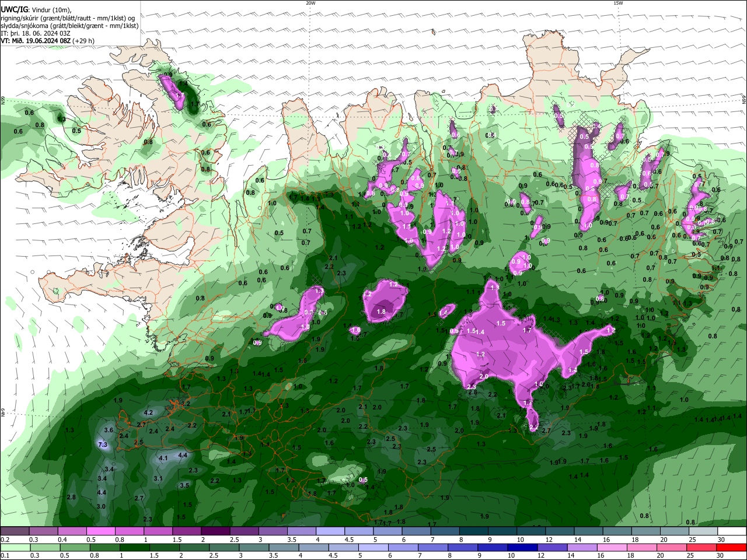Screen dimensions: 747x560
Task: Pick the darkest purple swatch labeled 2 in upper legend row
Action: [x=215, y=531]
